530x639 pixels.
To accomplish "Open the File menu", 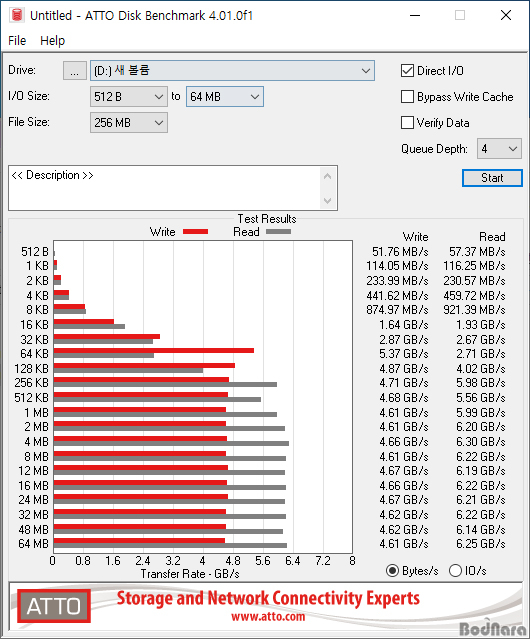I will coord(17,41).
